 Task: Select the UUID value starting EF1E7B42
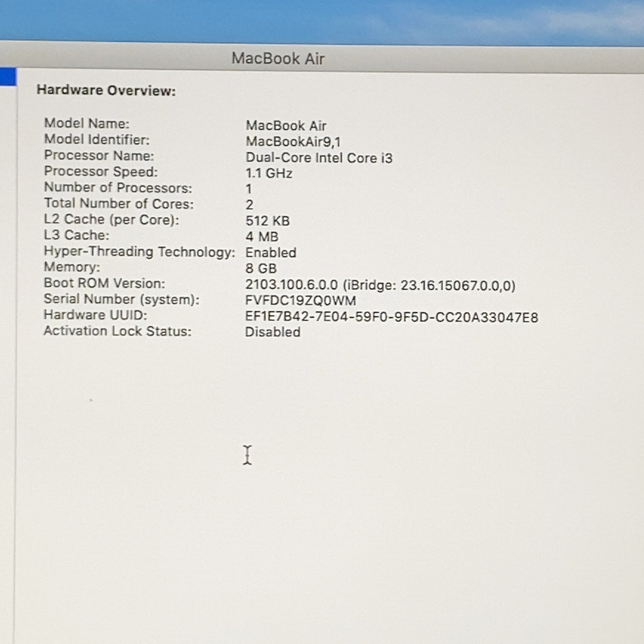tap(392, 317)
